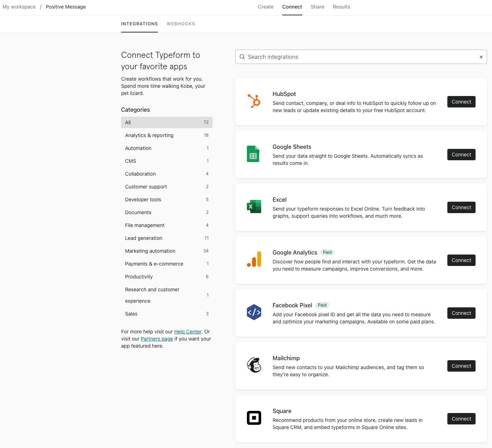Click the Google Analytics bar-chart icon
The width and height of the screenshot is (492, 448).
pyautogui.click(x=254, y=260)
